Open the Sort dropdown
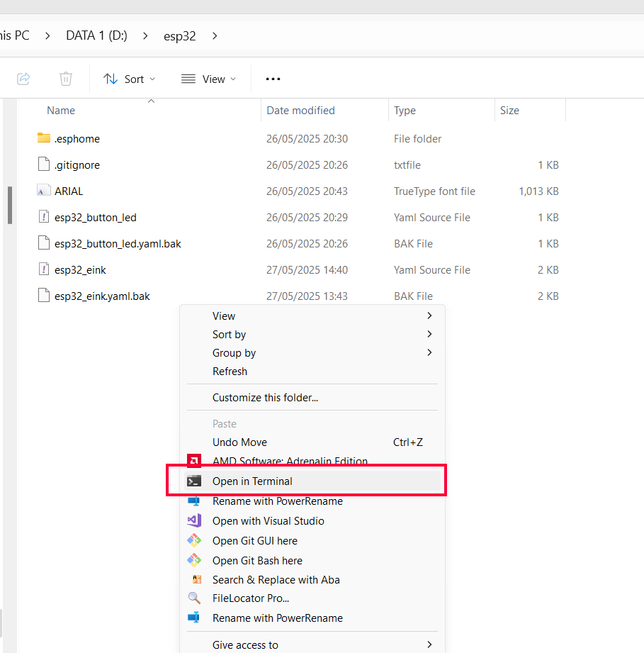 point(129,79)
